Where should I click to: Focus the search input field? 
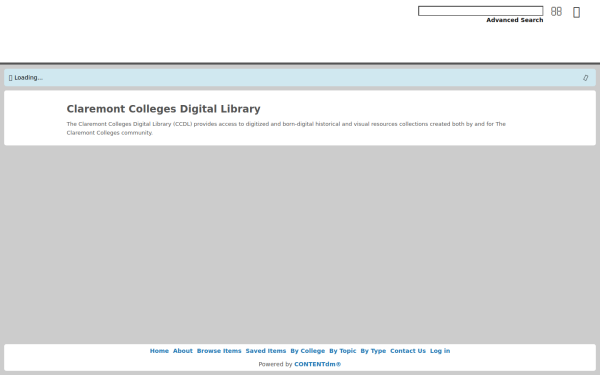(x=481, y=11)
